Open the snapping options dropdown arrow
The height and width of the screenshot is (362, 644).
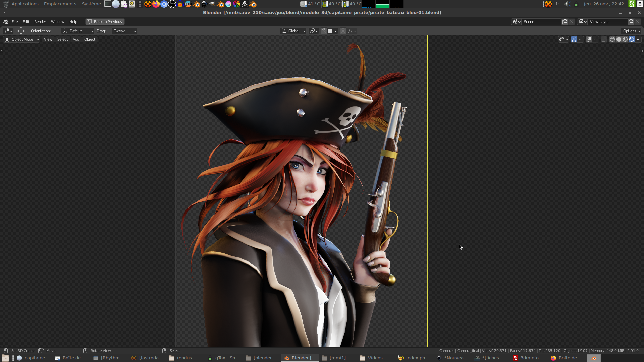click(x=336, y=31)
